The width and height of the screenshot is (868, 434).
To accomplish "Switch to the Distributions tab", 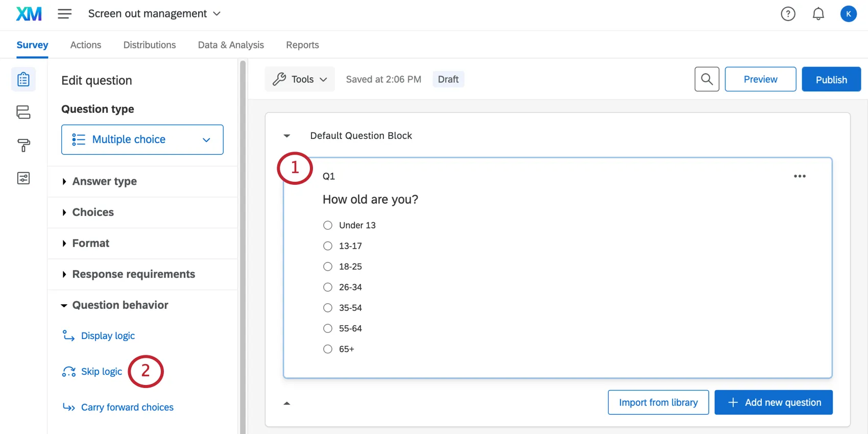I will pyautogui.click(x=150, y=45).
